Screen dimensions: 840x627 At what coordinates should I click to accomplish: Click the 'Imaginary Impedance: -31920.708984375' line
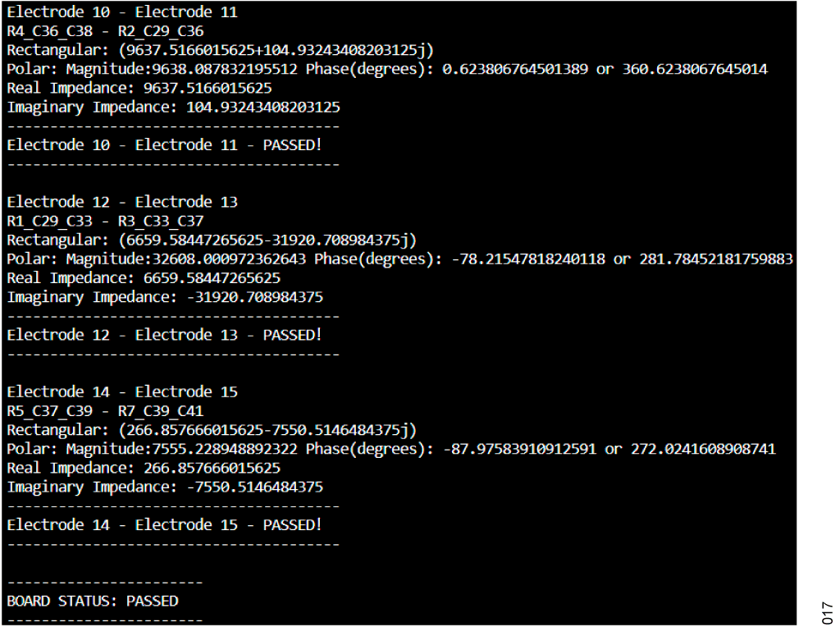click(x=165, y=297)
